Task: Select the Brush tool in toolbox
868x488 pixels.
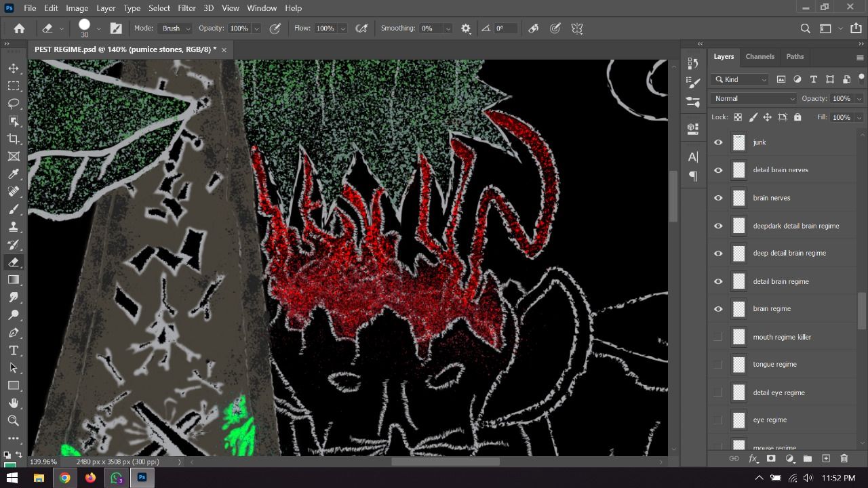Action: 14,209
